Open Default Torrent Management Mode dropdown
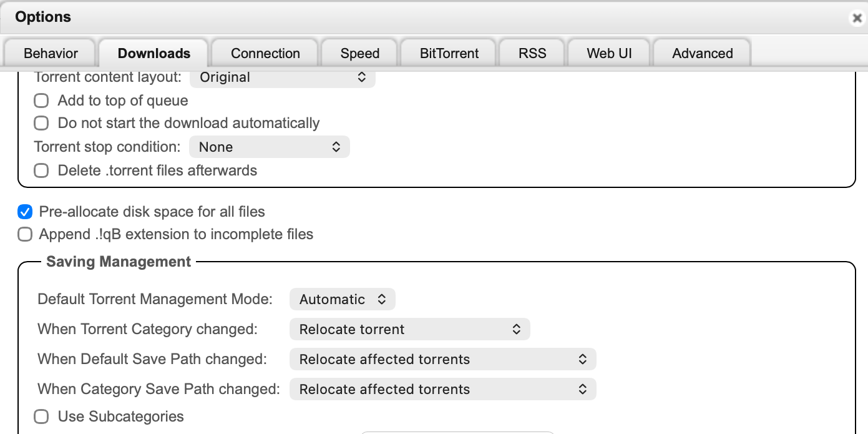 coord(343,299)
